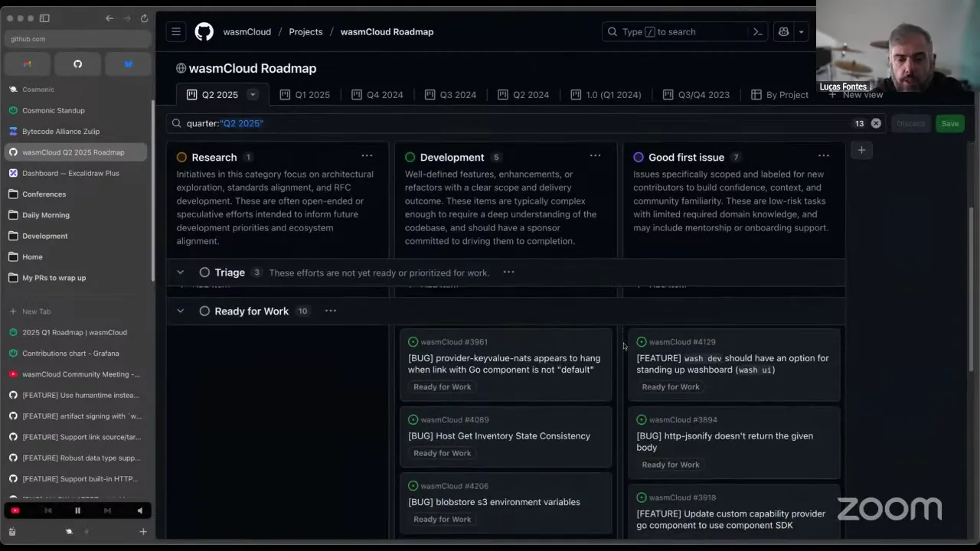Switch to the Q3/Q4 2023 view tab
This screenshot has width=980, height=551.
(x=696, y=95)
